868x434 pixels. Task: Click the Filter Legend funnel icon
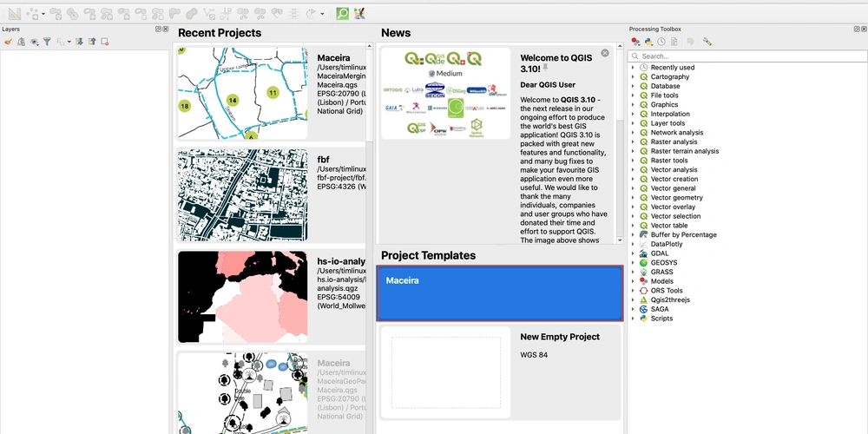pos(47,42)
